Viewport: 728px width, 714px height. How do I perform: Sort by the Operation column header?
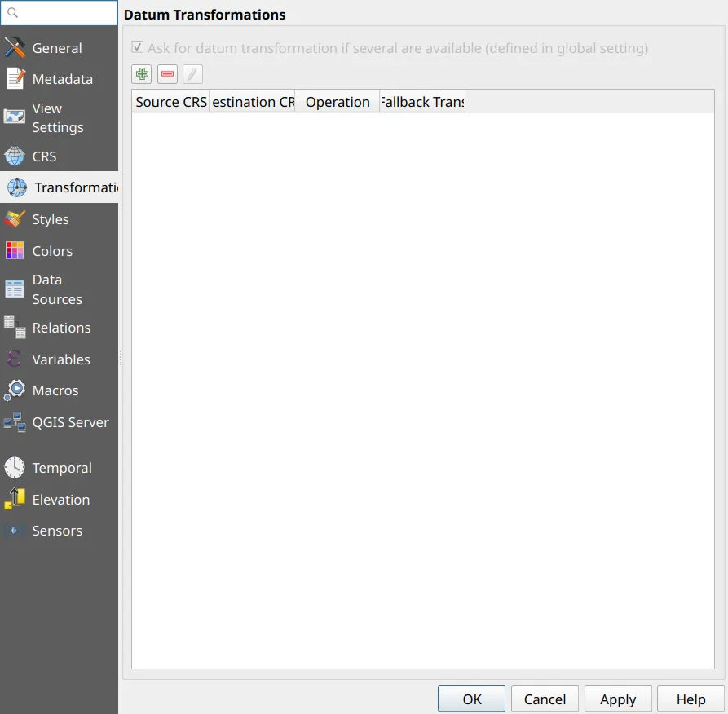(338, 102)
